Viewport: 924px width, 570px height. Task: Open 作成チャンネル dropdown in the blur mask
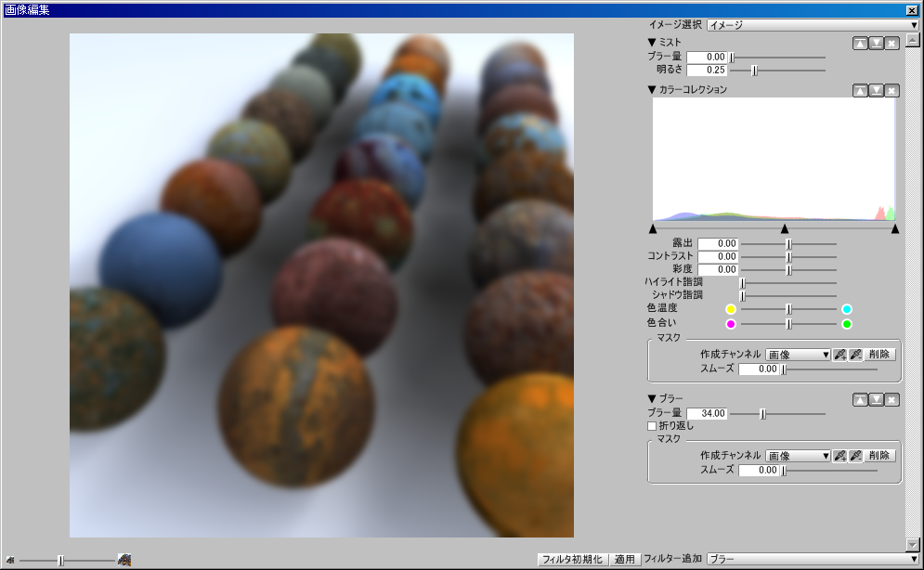(x=798, y=456)
